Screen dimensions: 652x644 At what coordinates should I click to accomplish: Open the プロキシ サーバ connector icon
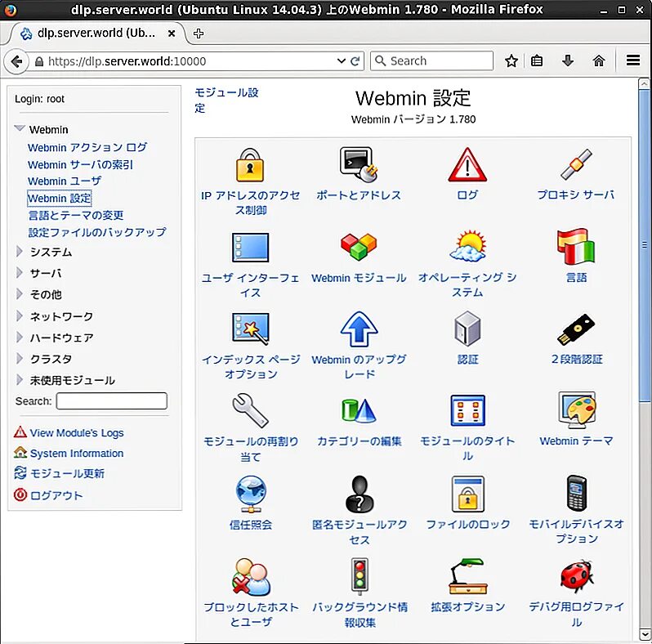[576, 164]
